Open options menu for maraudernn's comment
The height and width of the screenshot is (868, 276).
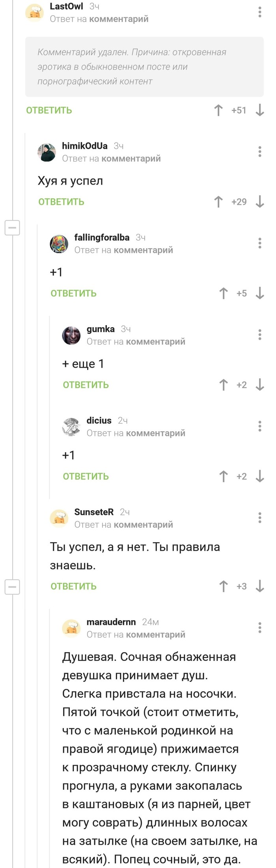(259, 628)
